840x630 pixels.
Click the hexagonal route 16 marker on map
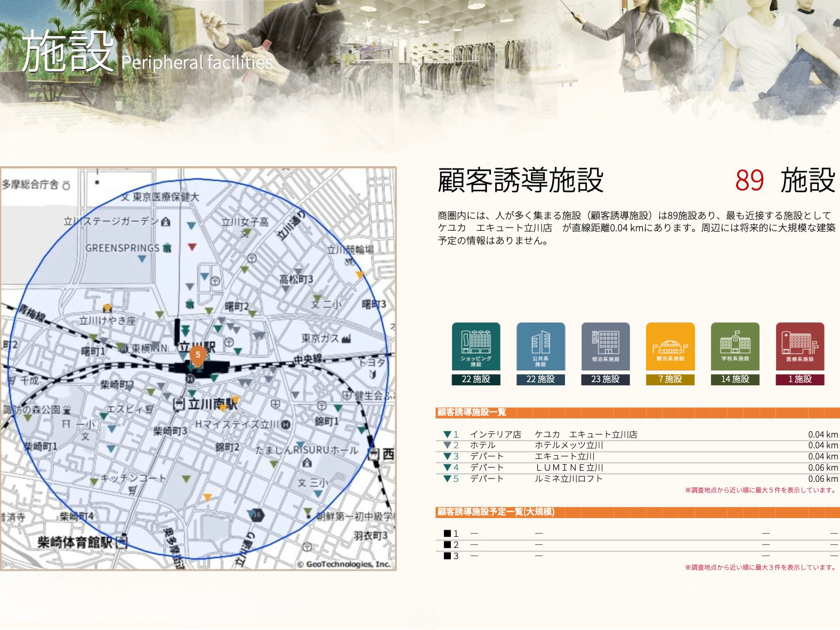pyautogui.click(x=257, y=515)
